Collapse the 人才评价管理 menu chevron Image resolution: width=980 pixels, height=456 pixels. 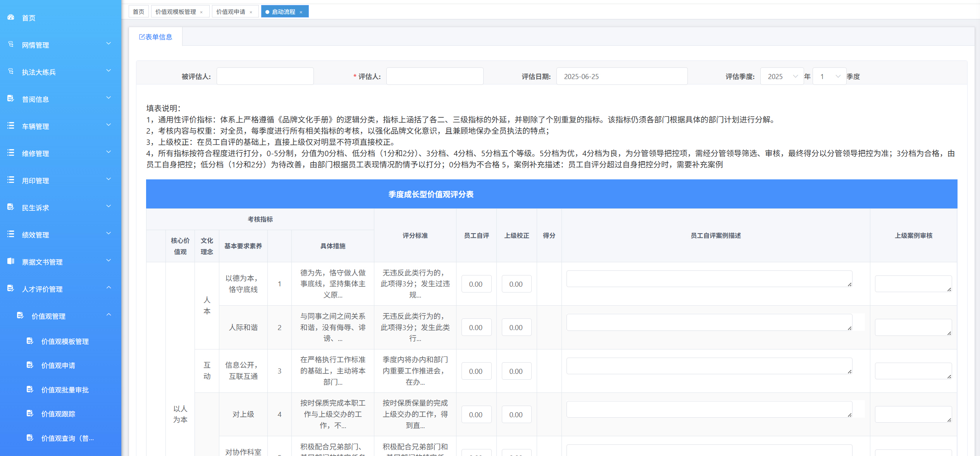click(109, 288)
